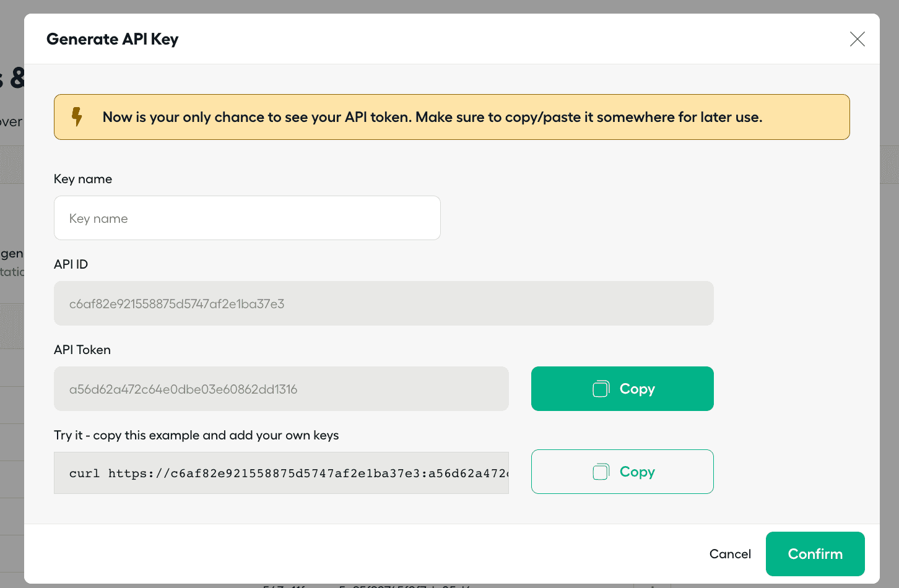Click the curl example code box

coord(281,473)
